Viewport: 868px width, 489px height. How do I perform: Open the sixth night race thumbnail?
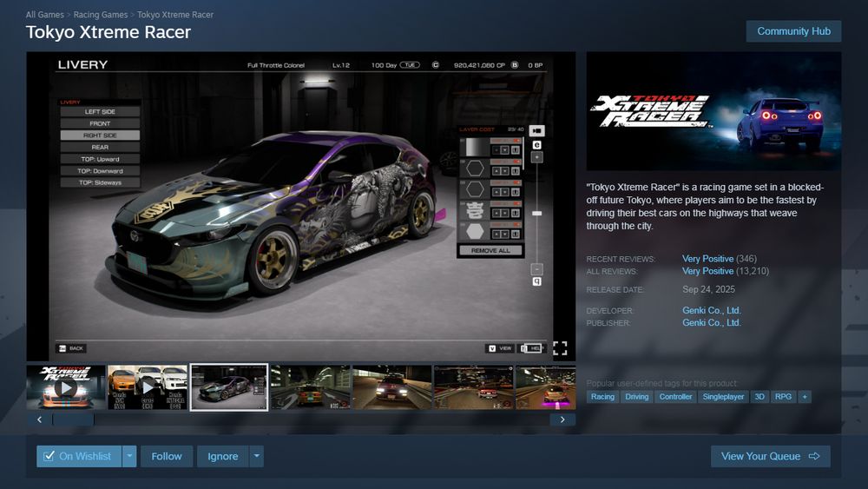[474, 387]
